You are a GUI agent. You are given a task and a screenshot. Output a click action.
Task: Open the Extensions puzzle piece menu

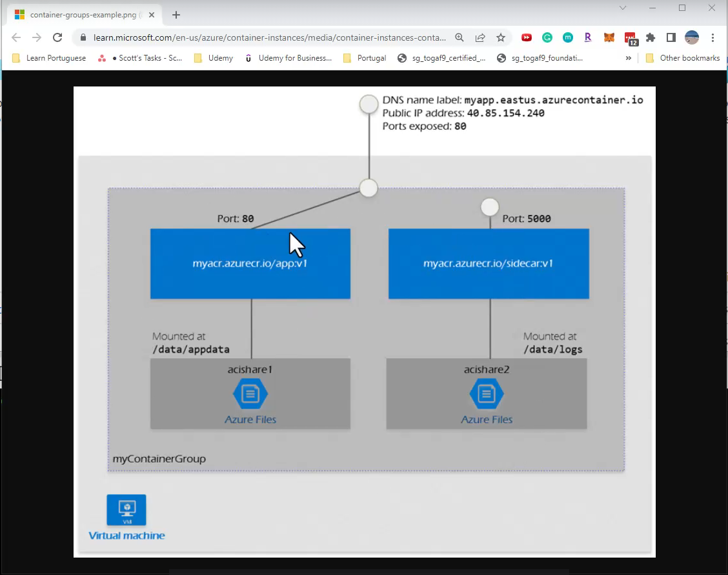click(x=651, y=37)
